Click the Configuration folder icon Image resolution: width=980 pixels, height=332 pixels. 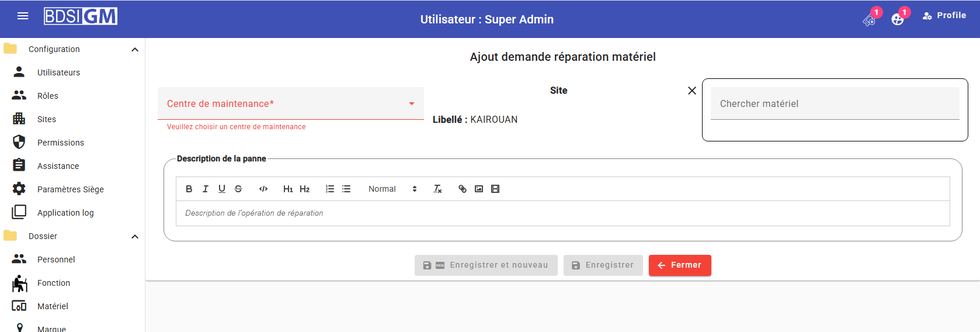point(10,49)
